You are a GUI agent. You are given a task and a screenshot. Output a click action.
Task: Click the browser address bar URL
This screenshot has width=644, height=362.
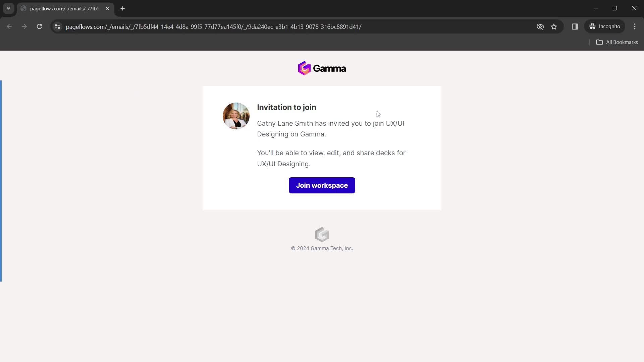coord(214,26)
